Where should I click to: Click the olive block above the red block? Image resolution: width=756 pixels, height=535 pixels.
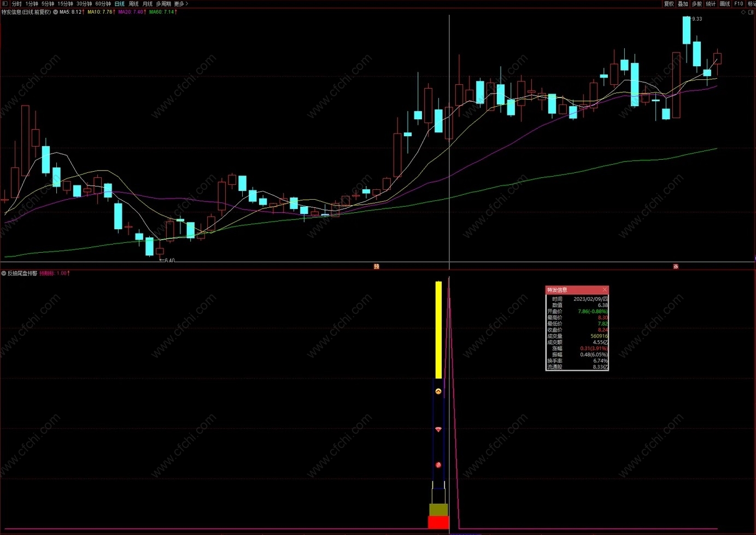point(438,510)
